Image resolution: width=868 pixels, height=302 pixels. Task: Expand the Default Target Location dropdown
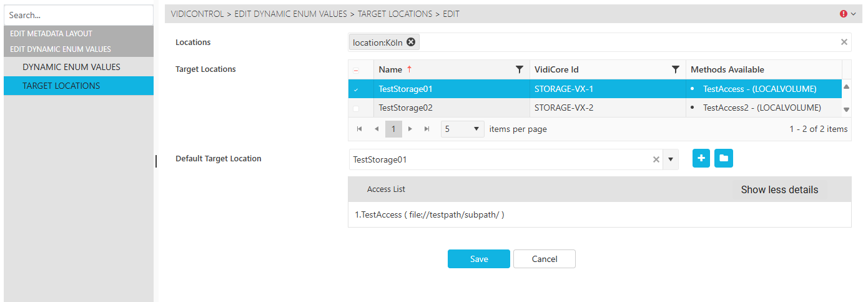671,159
